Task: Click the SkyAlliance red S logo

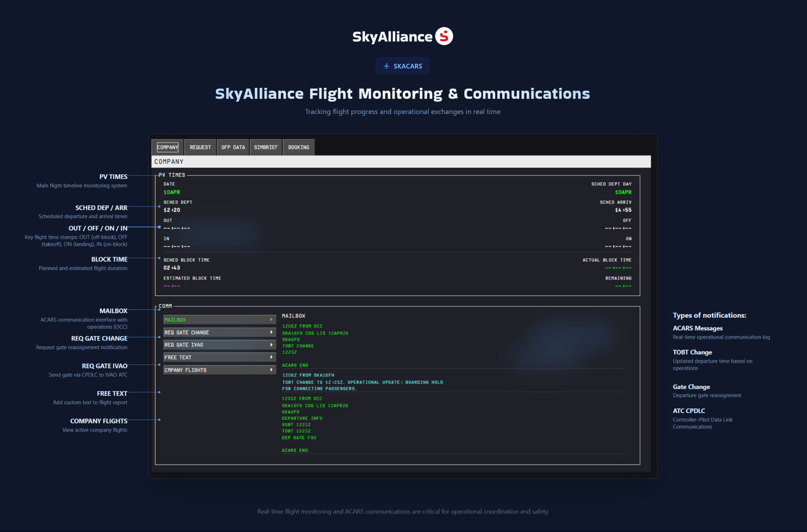Action: tap(445, 36)
